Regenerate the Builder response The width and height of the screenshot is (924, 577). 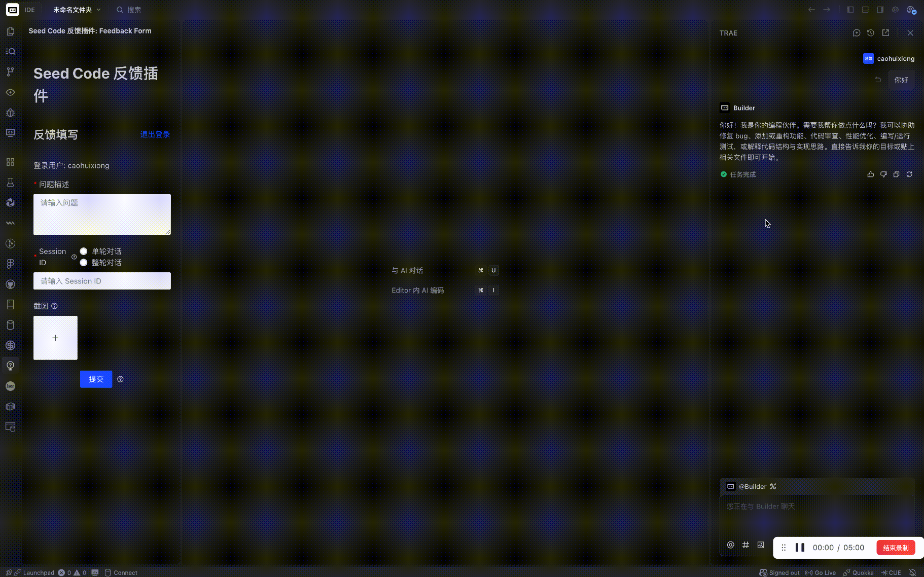(909, 174)
